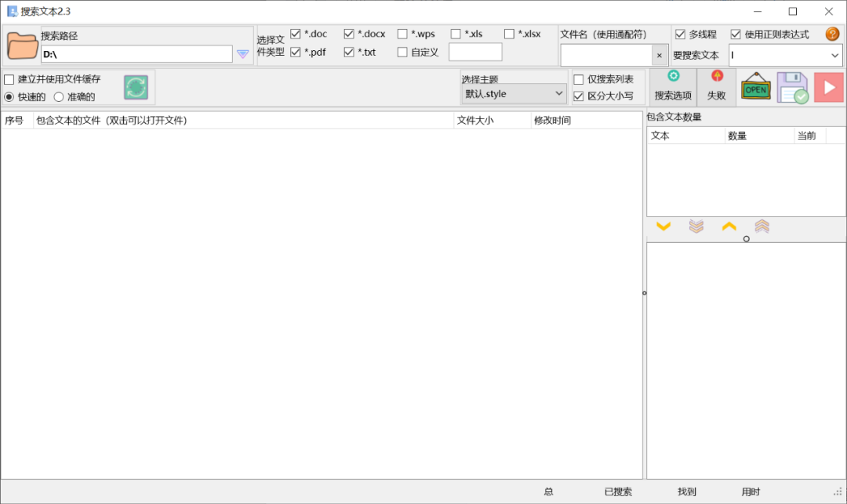Toggle the 区分大小写 checkbox
847x504 pixels.
point(579,96)
